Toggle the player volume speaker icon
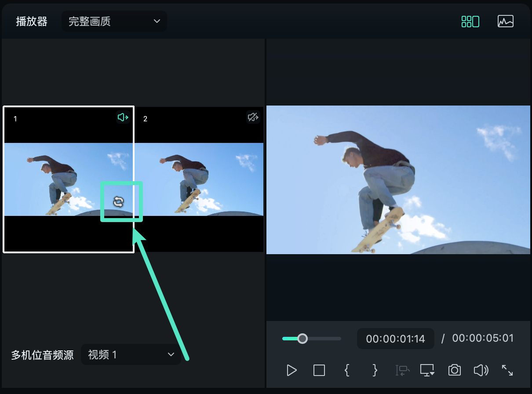The width and height of the screenshot is (532, 394). click(481, 370)
